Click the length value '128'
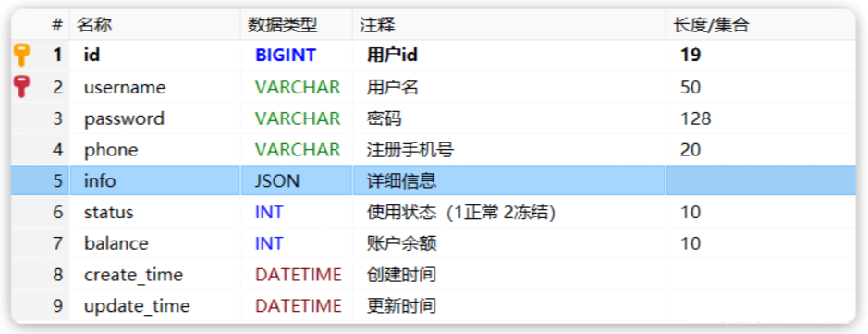This screenshot has width=868, height=334. coord(695,118)
